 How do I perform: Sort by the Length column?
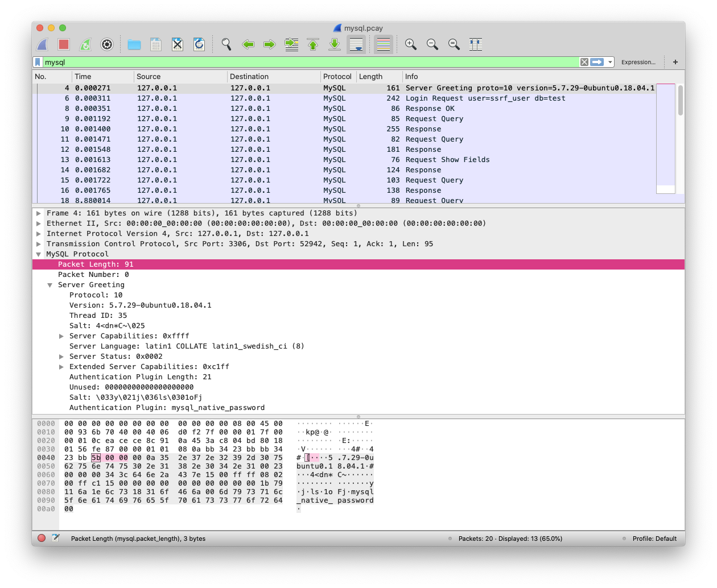point(379,76)
